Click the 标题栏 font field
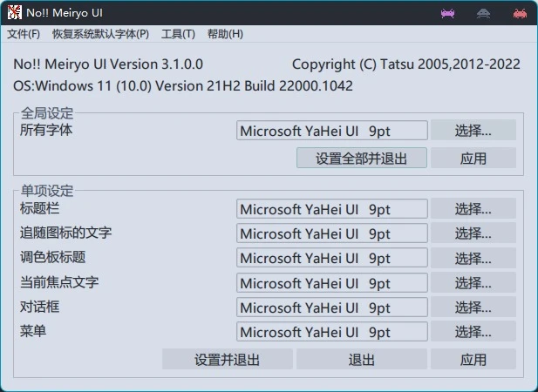The image size is (538, 392). [332, 209]
